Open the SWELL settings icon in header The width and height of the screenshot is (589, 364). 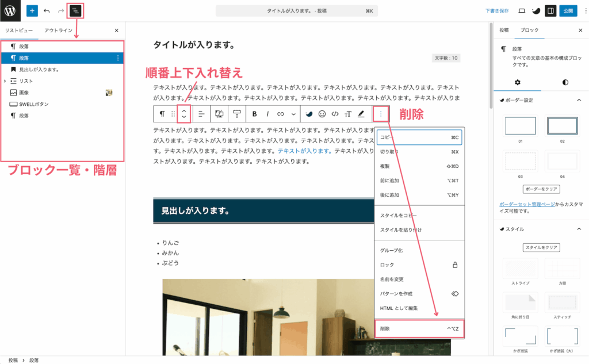pos(536,11)
